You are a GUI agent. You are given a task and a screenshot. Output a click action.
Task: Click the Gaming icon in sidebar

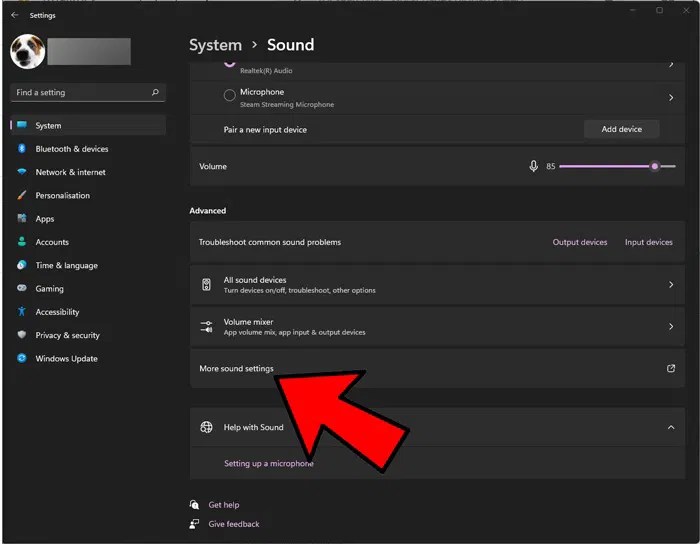click(x=22, y=289)
